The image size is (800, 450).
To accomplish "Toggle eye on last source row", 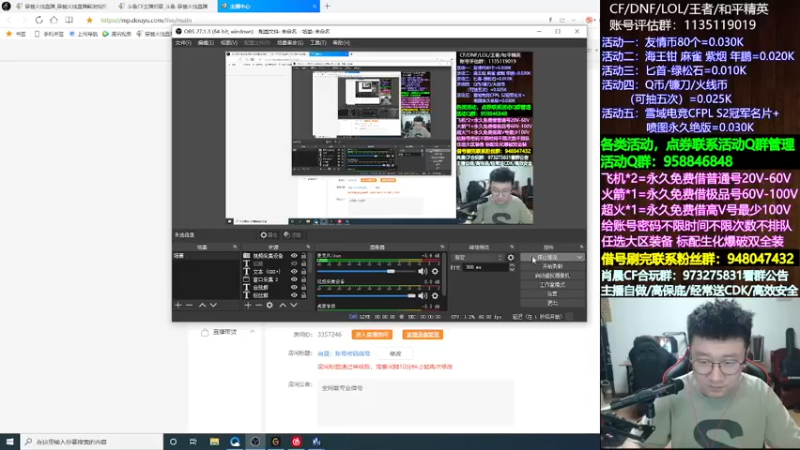I will click(x=294, y=295).
